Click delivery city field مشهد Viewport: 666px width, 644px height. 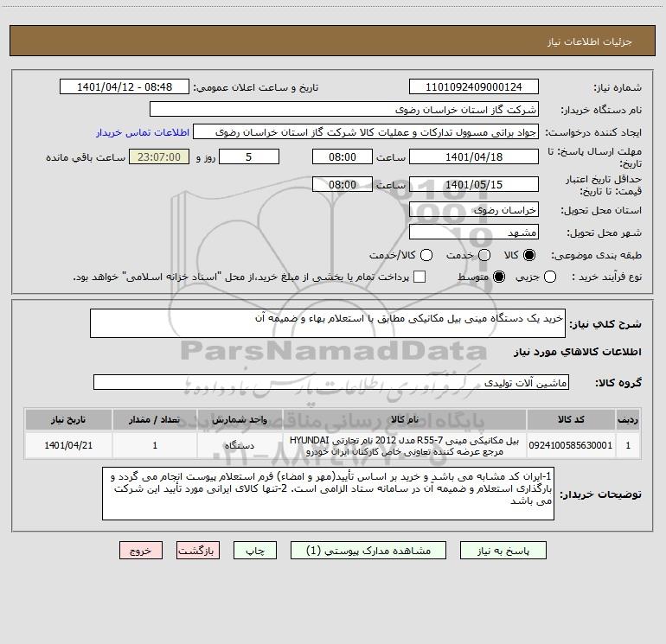click(x=474, y=233)
